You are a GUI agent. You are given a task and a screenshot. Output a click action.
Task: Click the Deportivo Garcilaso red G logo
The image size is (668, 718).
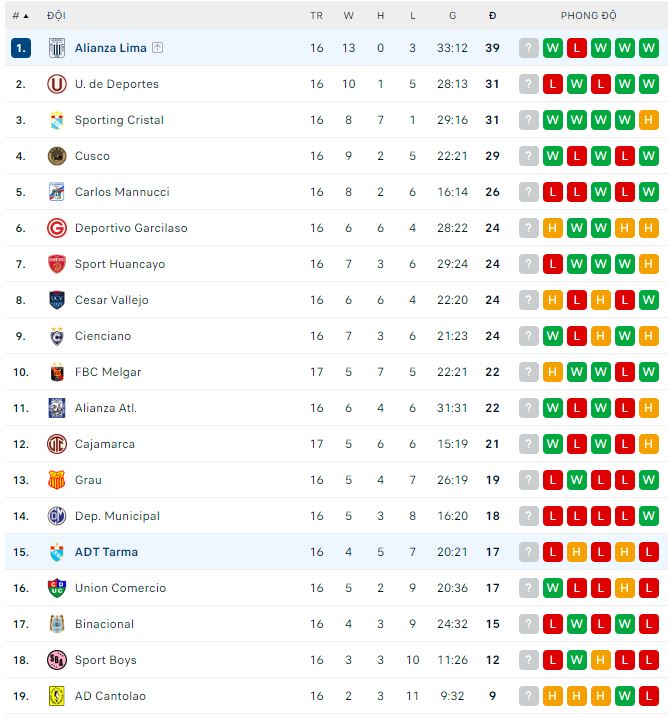point(56,228)
